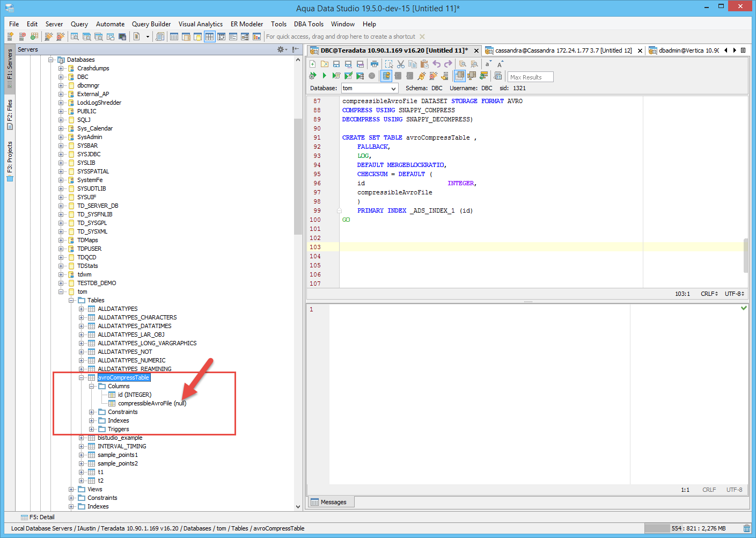Run the script with the Execute icon
Viewport: 756px width, 538px height.
click(x=313, y=76)
